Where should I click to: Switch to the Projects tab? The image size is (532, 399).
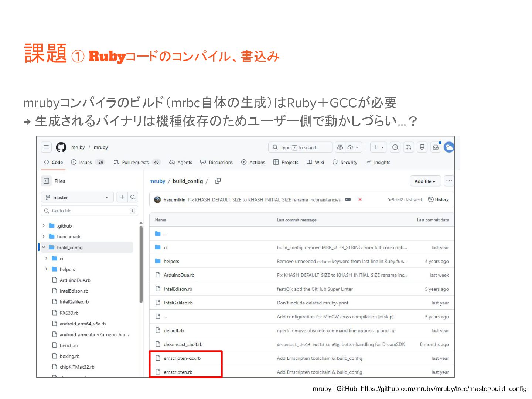(286, 162)
